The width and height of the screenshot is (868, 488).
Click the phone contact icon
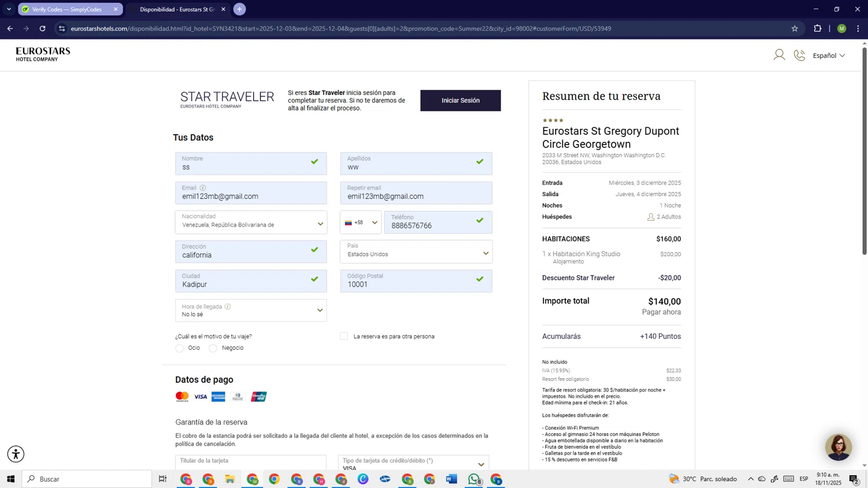799,55
